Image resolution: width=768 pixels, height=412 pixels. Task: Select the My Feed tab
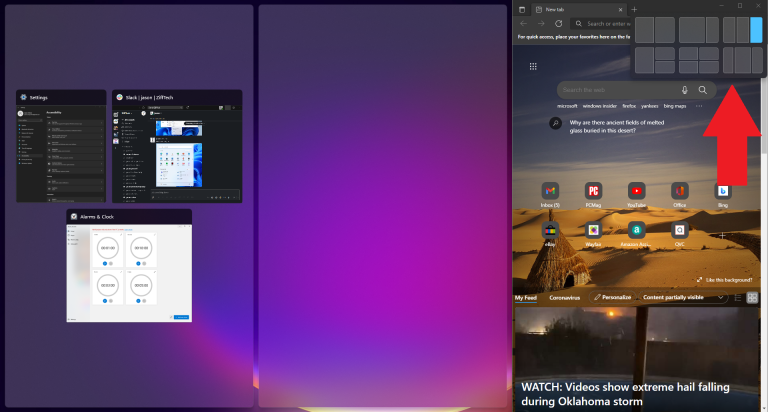click(526, 298)
